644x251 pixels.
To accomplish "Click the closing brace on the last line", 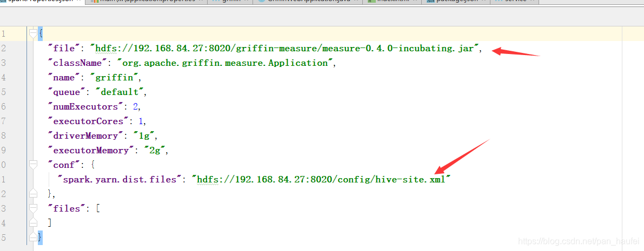I will (x=40, y=238).
